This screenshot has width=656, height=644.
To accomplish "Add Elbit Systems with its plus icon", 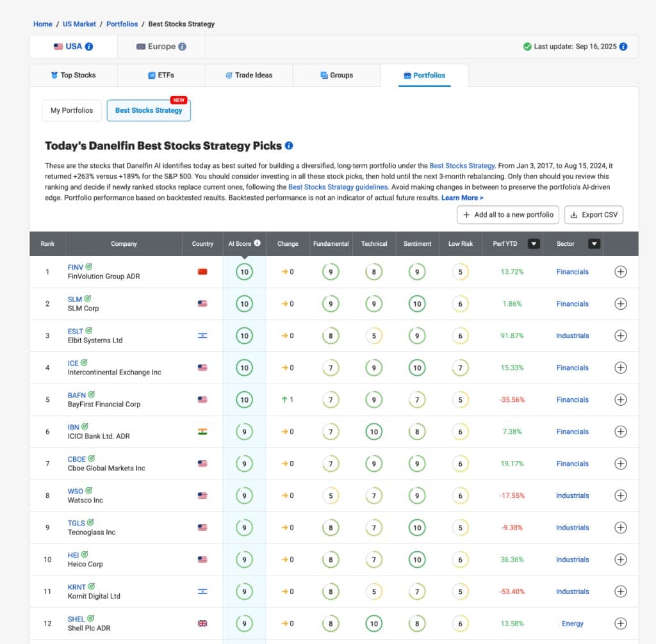I will [620, 336].
